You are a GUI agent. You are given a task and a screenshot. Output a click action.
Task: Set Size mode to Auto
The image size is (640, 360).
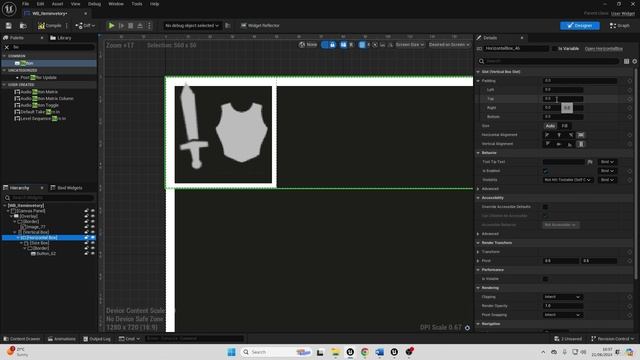click(550, 126)
